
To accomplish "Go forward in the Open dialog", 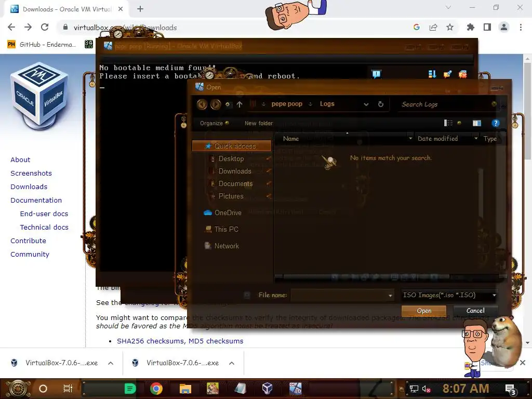I will [x=216, y=104].
